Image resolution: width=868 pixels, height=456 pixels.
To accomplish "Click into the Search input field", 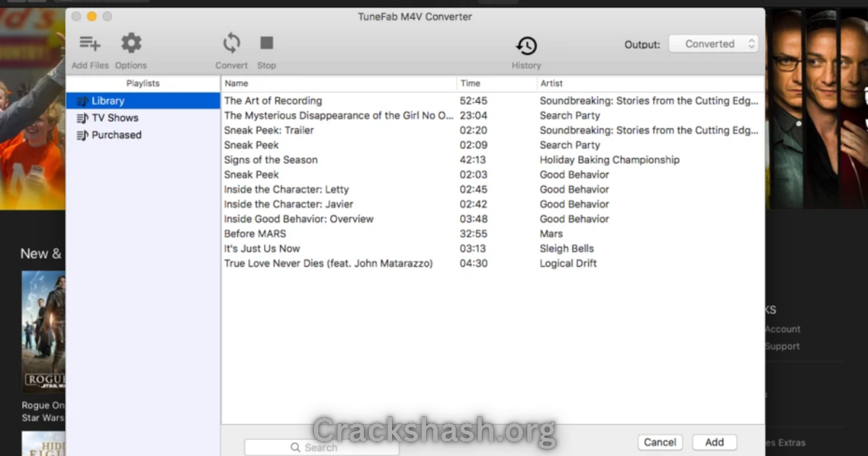I will [x=322, y=447].
